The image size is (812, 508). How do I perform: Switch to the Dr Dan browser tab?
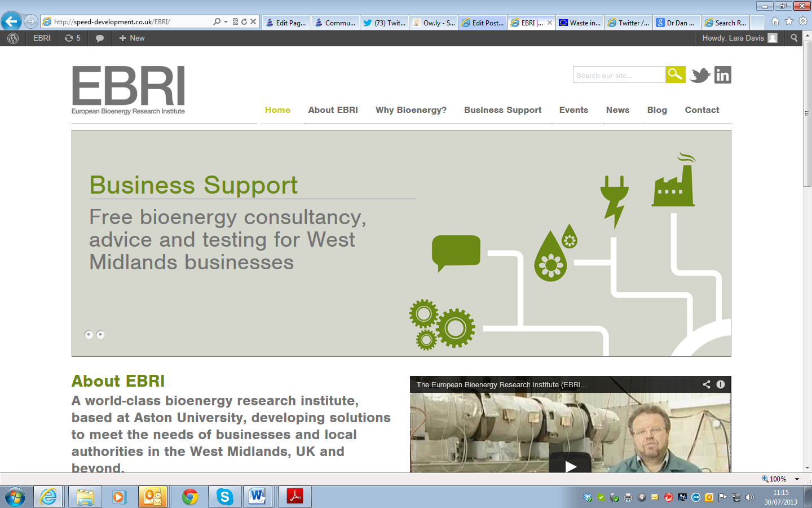click(x=677, y=23)
